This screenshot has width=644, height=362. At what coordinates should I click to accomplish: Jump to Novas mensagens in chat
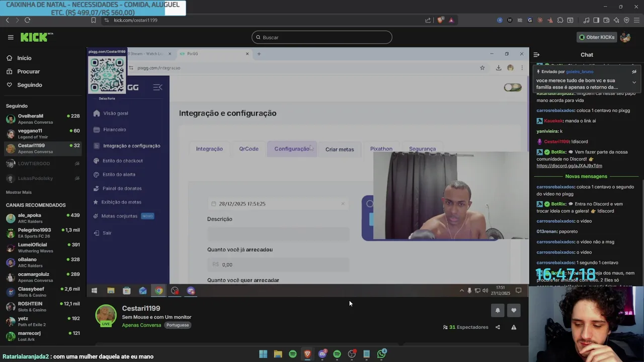[586, 176]
